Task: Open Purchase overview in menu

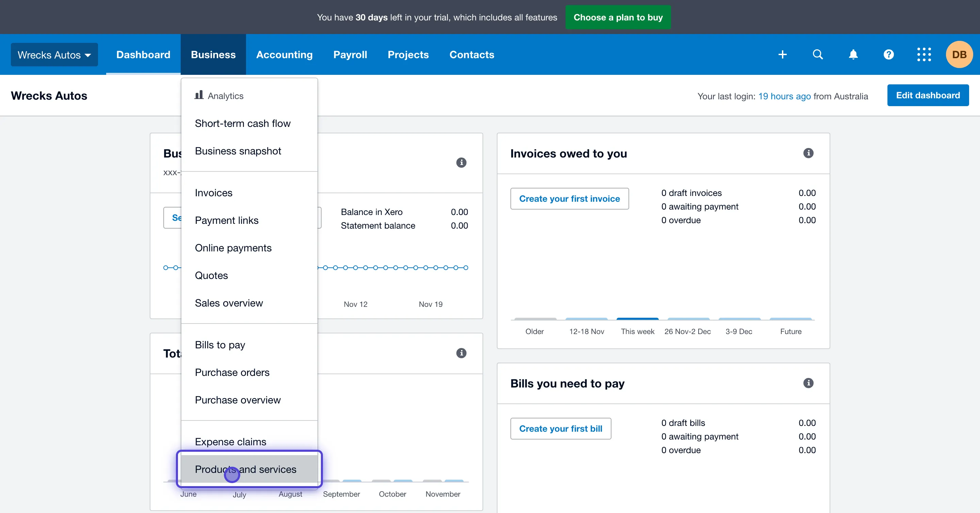Action: 249,400
